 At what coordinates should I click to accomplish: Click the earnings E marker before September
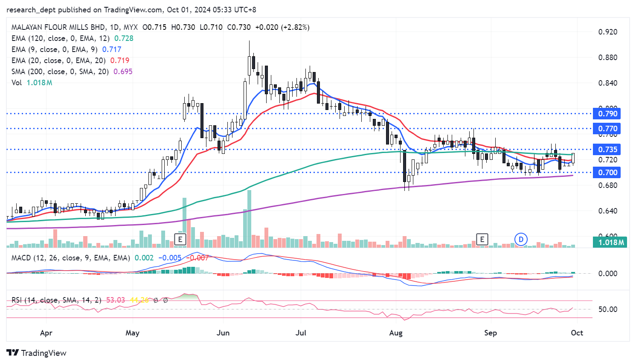point(482,239)
